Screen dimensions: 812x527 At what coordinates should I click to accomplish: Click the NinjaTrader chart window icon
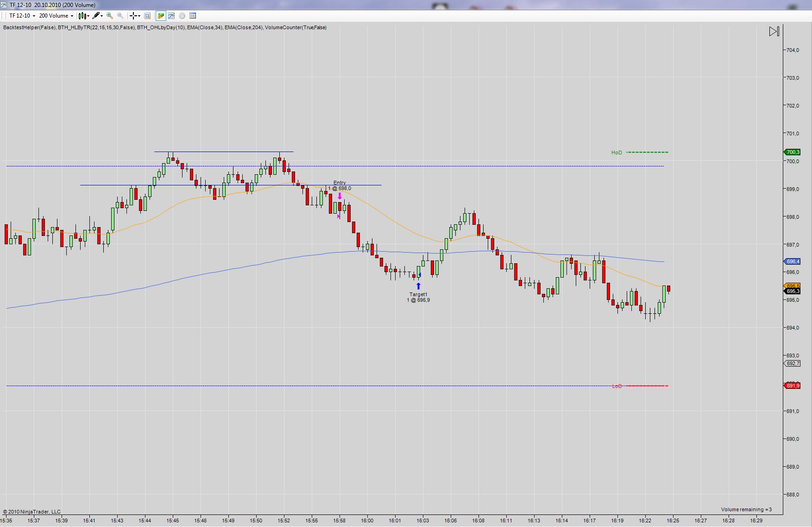[5, 5]
